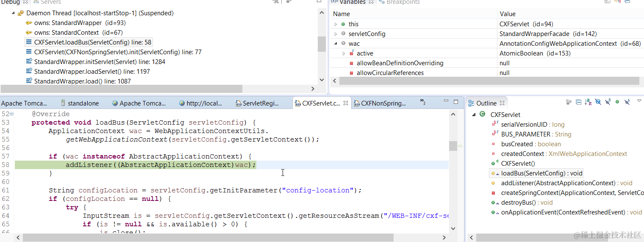This screenshot has width=644, height=242.
Task: Close the CXFServlet.c... editor tab
Action: click(345, 103)
